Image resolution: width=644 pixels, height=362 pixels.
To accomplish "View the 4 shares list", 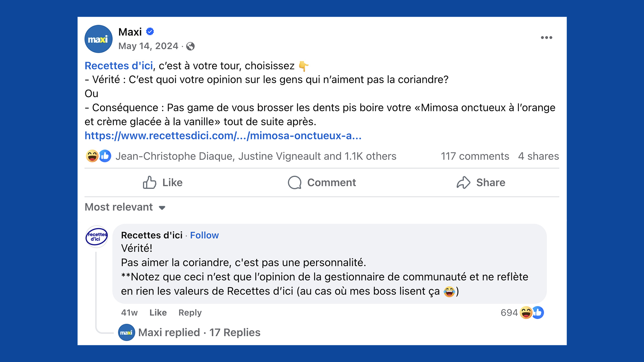I will pos(538,156).
